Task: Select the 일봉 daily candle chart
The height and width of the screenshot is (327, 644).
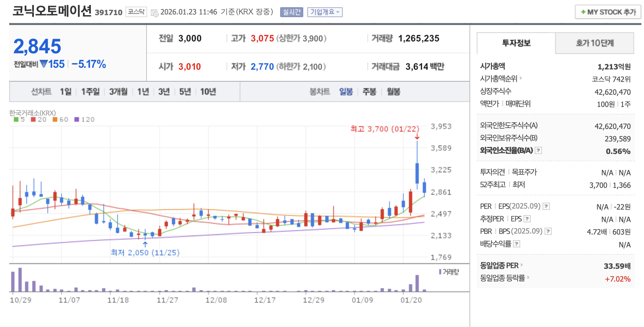Action: tap(346, 92)
